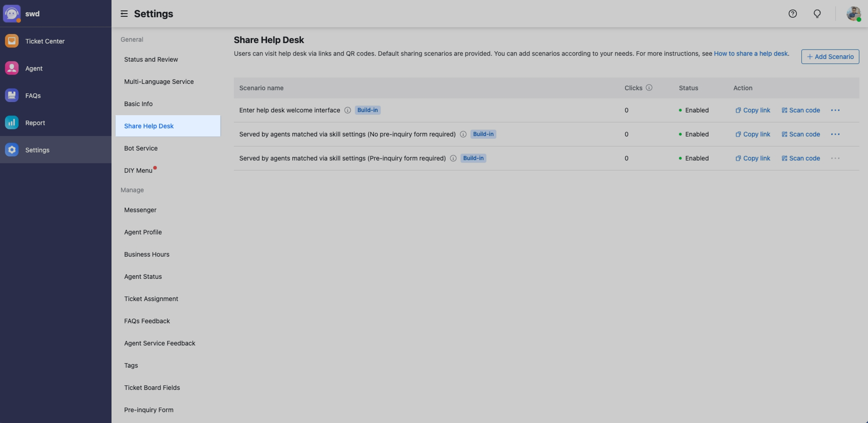Click the Settings gear sidebar icon
This screenshot has width=868, height=423.
12,150
